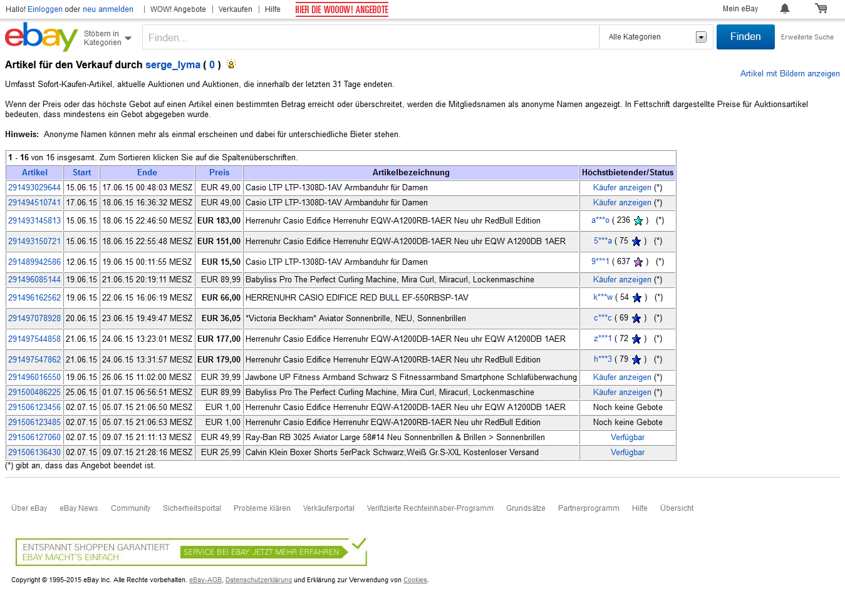Viewport: 845px width, 616px height.
Task: Click the neu anmelden link
Action: point(108,9)
